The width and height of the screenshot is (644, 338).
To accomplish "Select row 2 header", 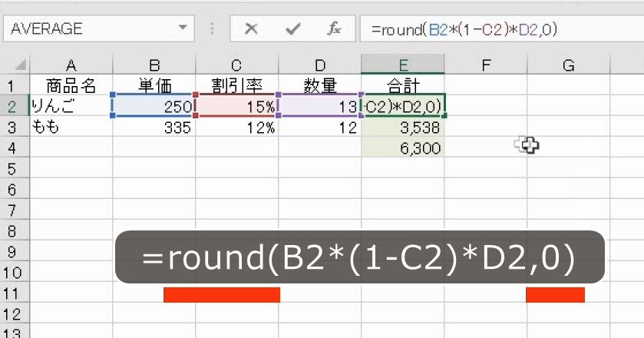I will (15, 106).
